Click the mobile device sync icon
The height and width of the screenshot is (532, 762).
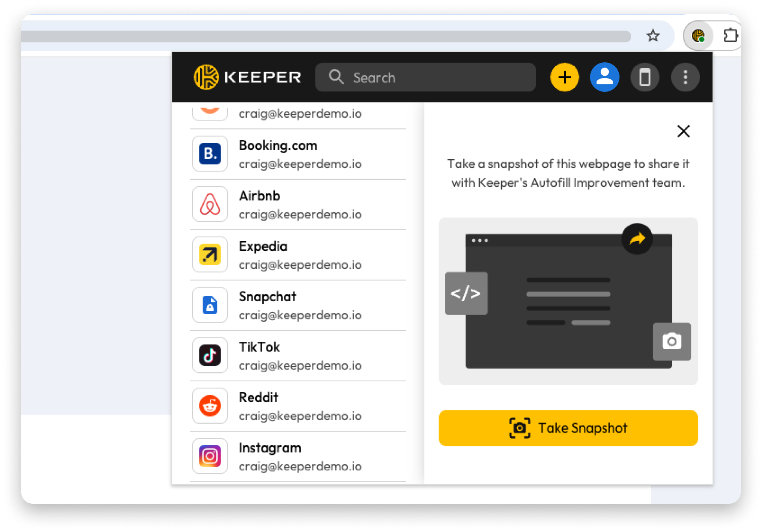click(x=645, y=77)
